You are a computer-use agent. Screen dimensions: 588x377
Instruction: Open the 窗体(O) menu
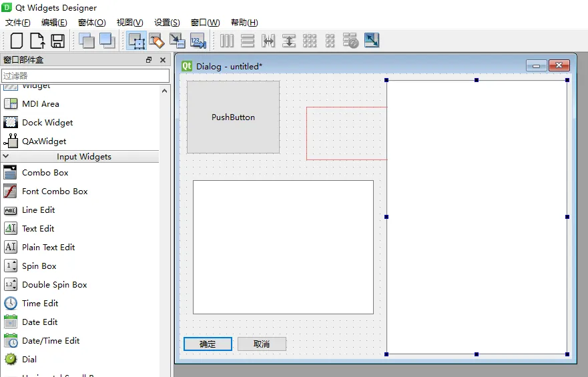[x=92, y=23]
